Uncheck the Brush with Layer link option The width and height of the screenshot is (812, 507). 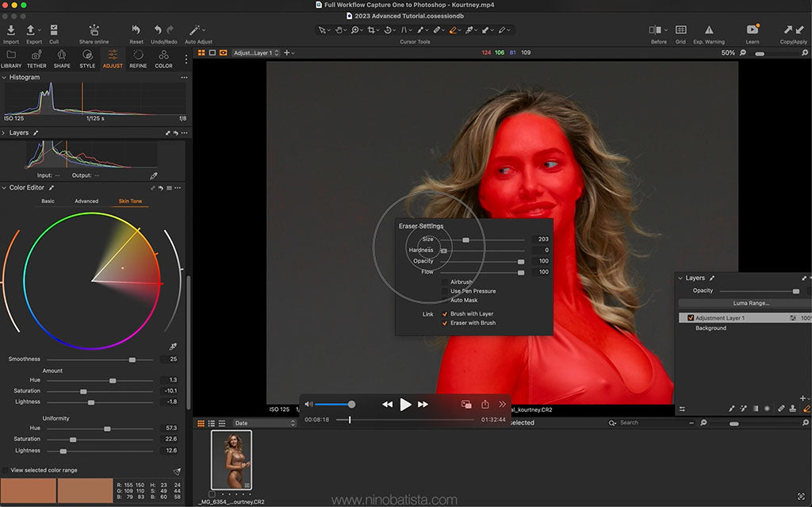pyautogui.click(x=445, y=313)
